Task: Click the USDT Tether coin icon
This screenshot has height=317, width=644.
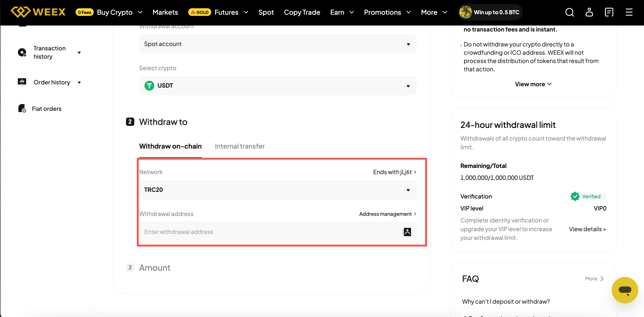Action: (149, 86)
